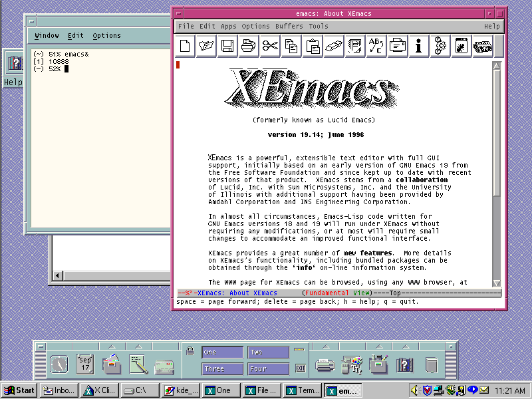Click the busy light indicator above EXIT
Viewport: 532px width, 399px height.
299,350
